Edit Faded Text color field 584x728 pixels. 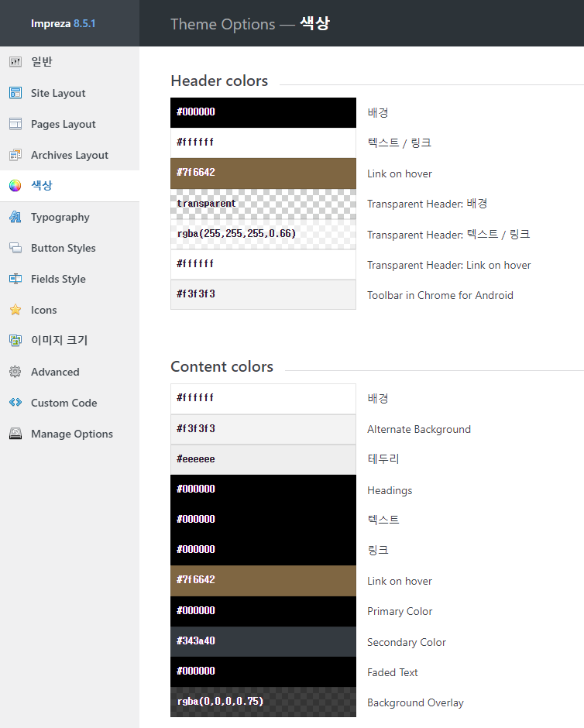(x=263, y=671)
